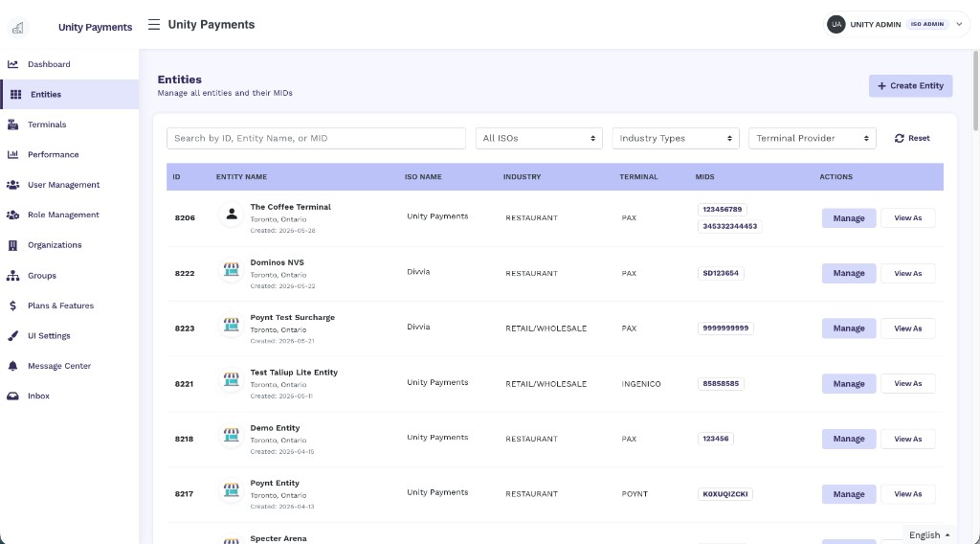The height and width of the screenshot is (544, 980).
Task: Click MID badge K0XUQIZCKI
Action: coord(725,494)
